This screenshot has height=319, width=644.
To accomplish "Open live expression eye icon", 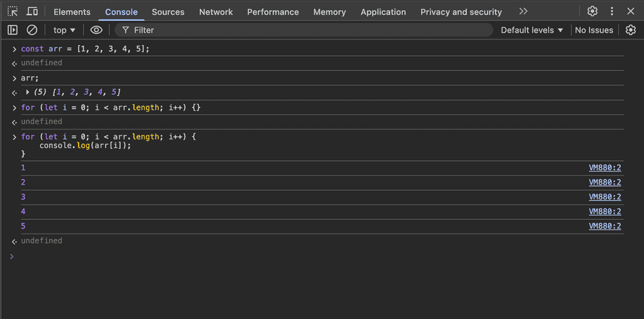I will 96,30.
